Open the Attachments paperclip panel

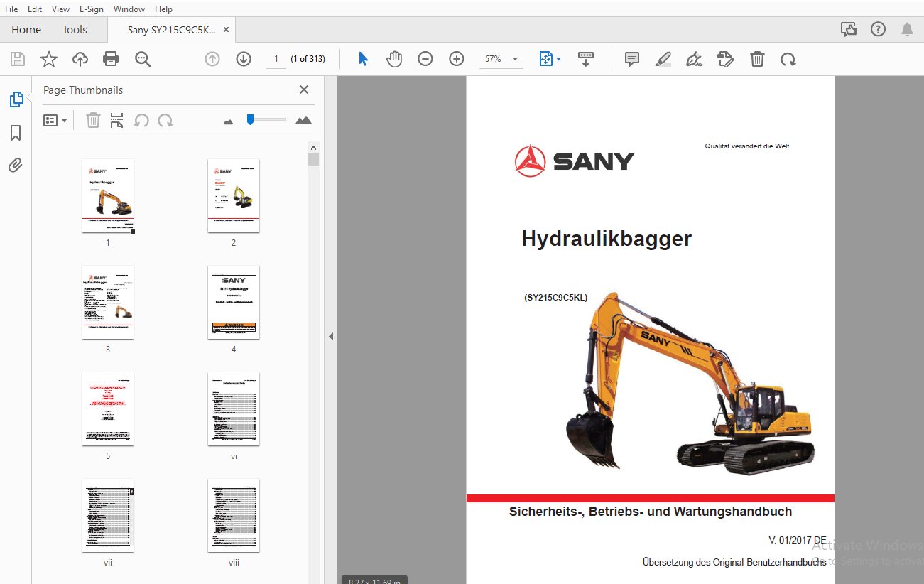pos(16,166)
